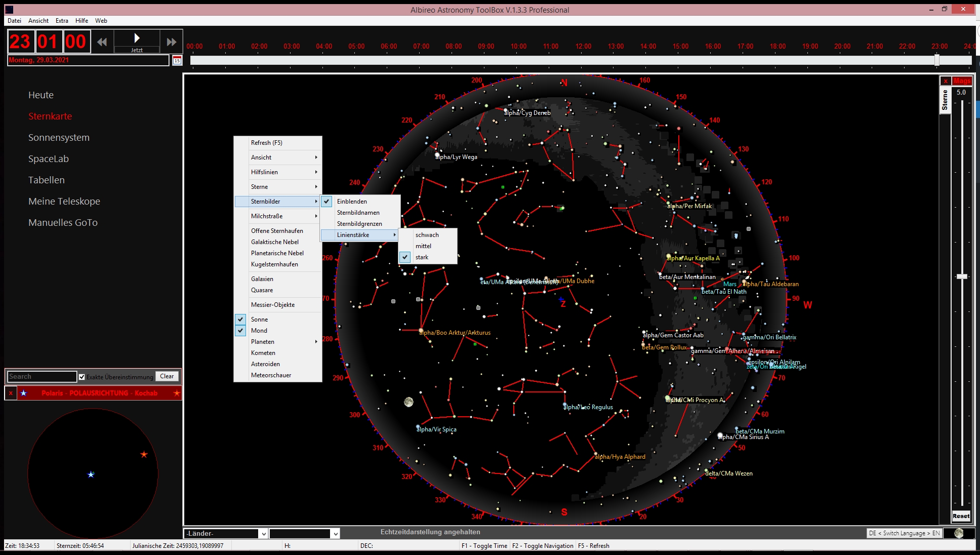This screenshot has width=980, height=555.
Task: Open the Ansicht menu in the menu bar
Action: pos(38,21)
